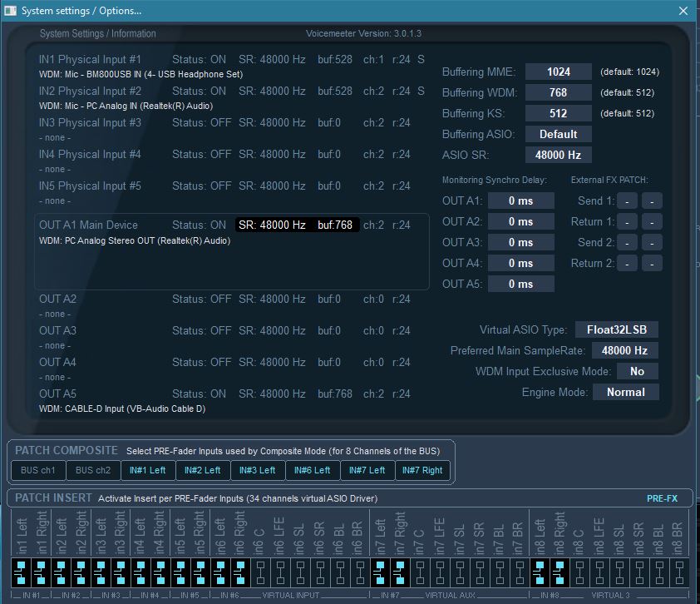
Task: Toggle the in6 Right insert patch
Action: pyautogui.click(x=240, y=572)
